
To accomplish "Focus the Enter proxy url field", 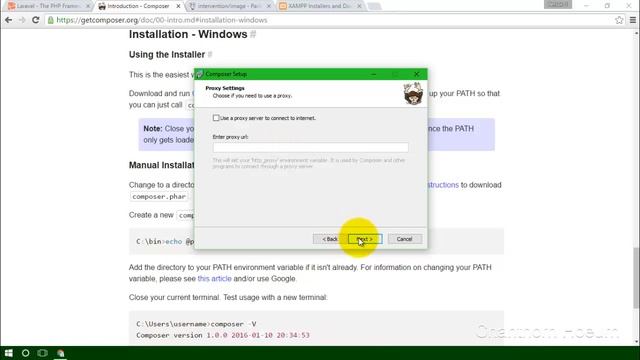I will click(x=310, y=147).
